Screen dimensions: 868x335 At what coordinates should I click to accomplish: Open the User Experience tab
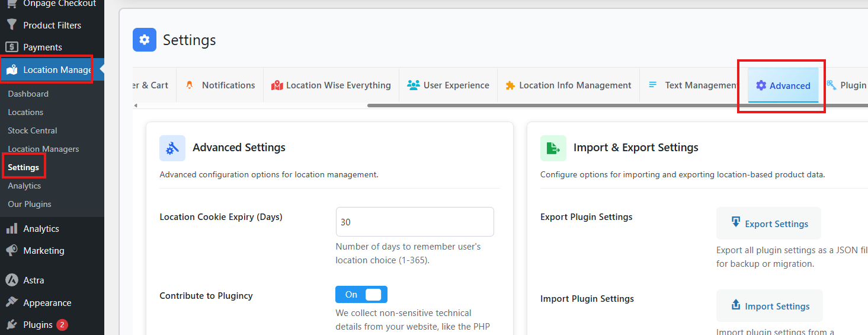449,85
